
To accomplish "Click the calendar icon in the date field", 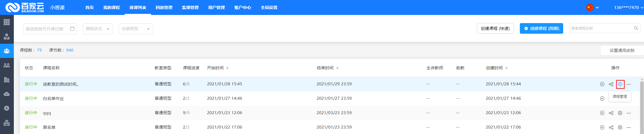I will point(72,29).
